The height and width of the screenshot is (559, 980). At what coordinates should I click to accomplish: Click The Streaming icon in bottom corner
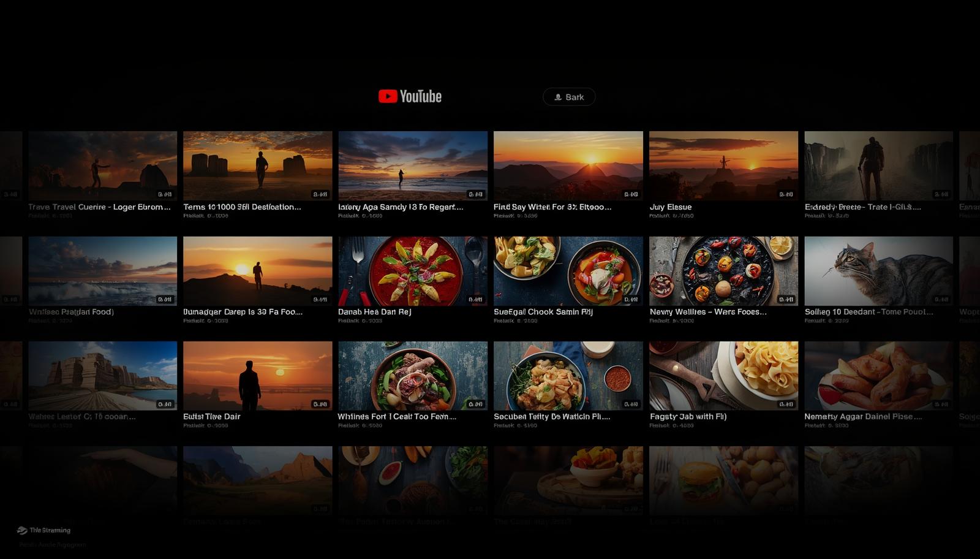click(x=22, y=530)
